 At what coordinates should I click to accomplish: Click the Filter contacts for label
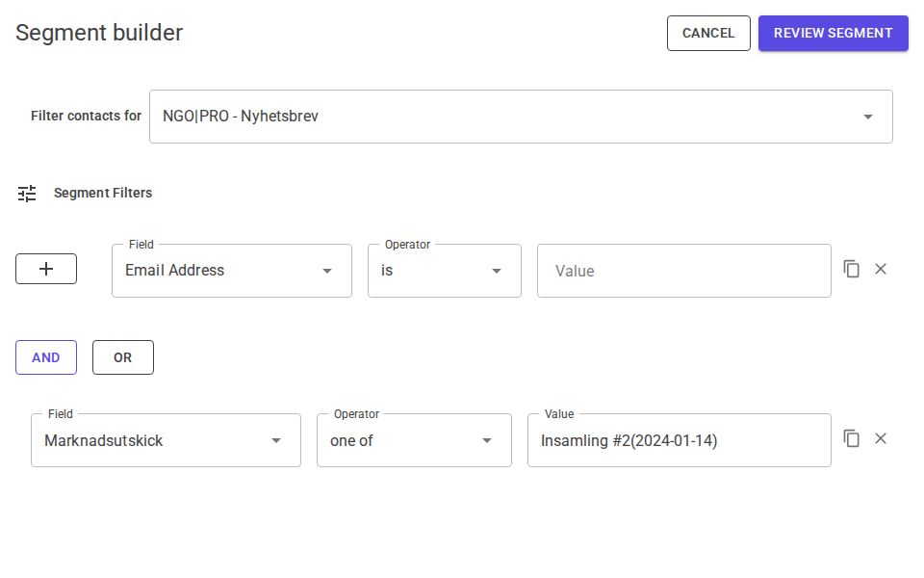pos(85,116)
